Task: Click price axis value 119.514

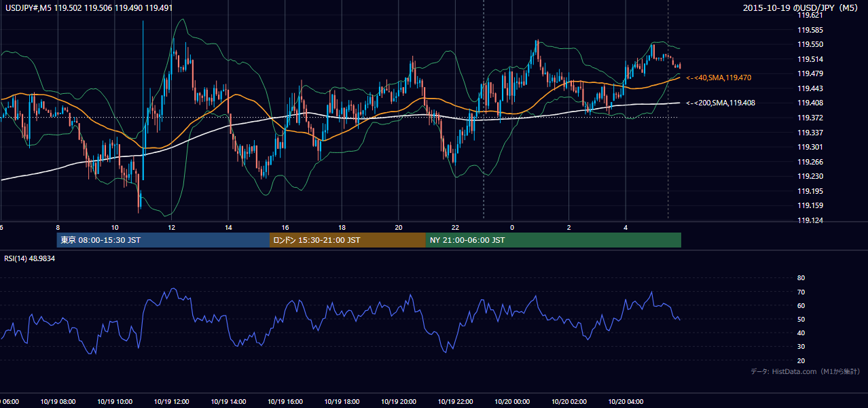Action: pos(811,59)
